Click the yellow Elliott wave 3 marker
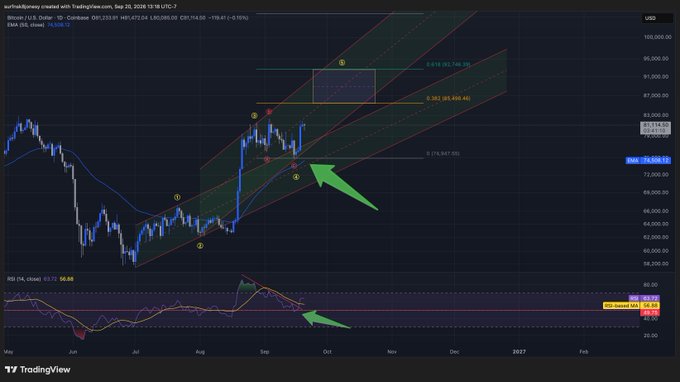This screenshot has width=680, height=382. point(254,116)
